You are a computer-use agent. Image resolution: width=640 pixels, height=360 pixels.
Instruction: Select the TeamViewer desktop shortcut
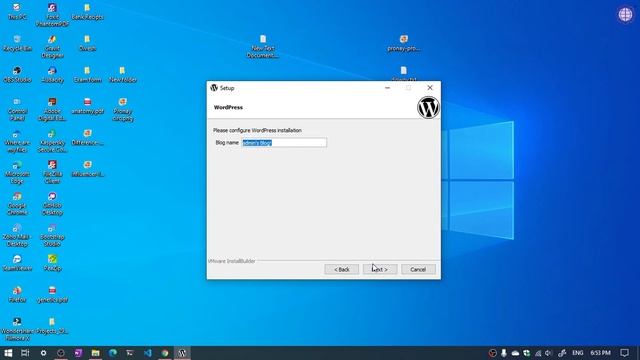click(17, 263)
